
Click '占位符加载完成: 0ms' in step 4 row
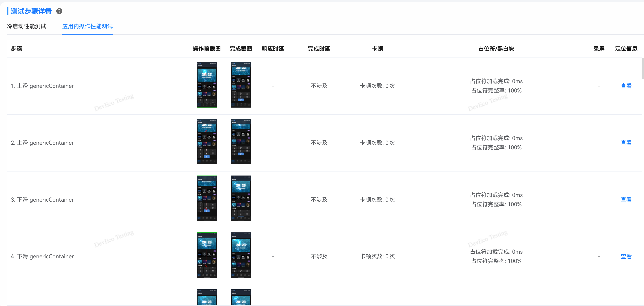tap(496, 252)
